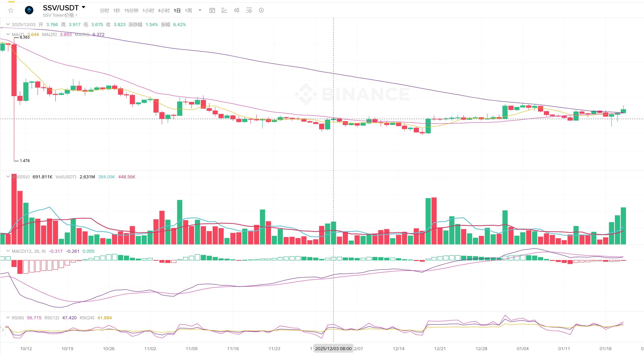Click the hexagon chart settings icon
Viewport: 644px width, 354px height.
pyautogui.click(x=261, y=10)
